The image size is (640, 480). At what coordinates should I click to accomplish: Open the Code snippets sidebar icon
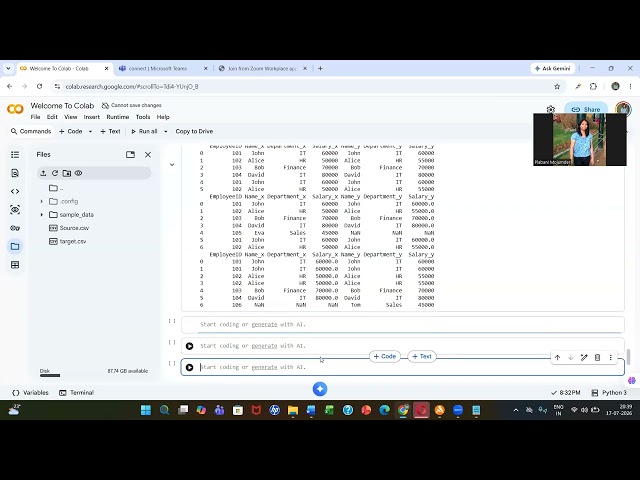(15, 191)
